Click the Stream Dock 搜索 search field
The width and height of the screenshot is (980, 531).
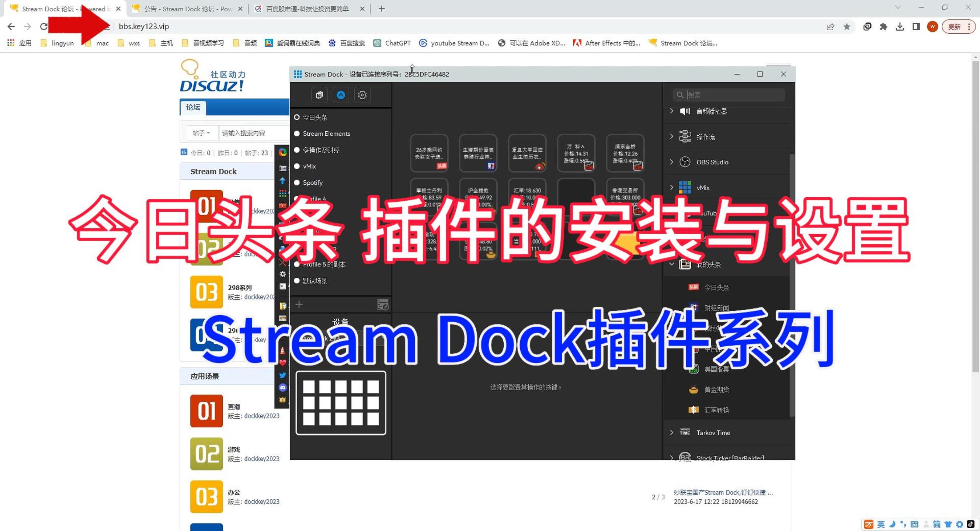coord(729,95)
